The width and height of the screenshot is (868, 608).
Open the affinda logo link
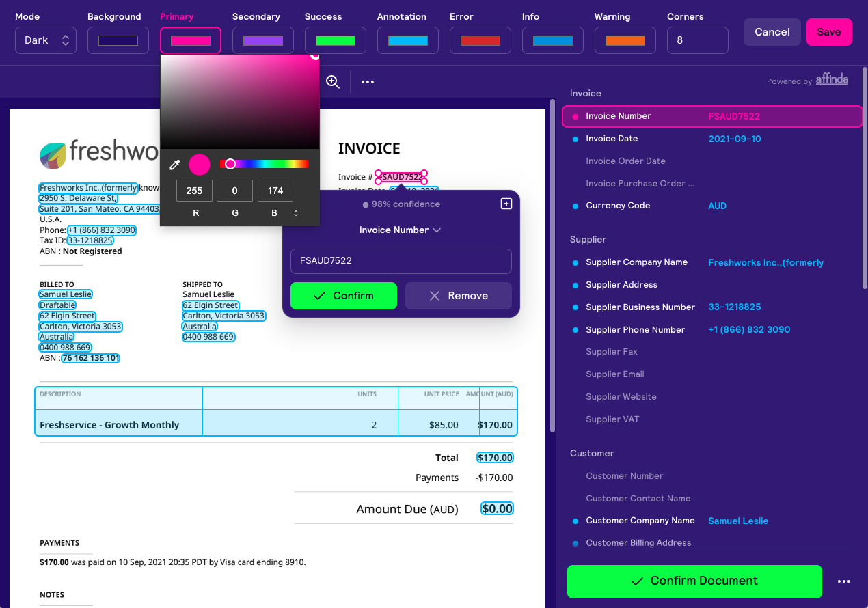pyautogui.click(x=832, y=80)
